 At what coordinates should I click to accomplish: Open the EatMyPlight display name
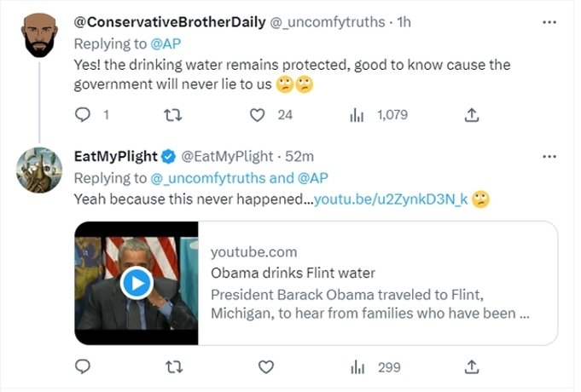[x=116, y=157]
